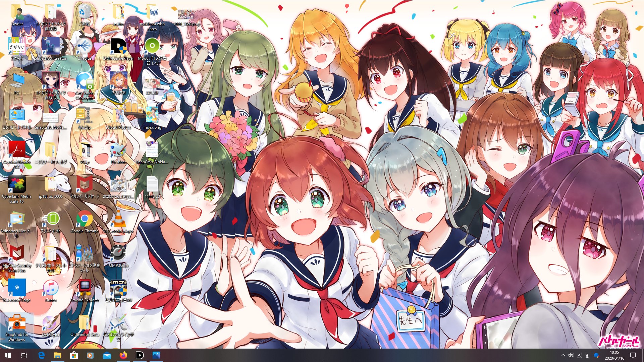
Task: Toggle the IME input mode indicator
Action: (x=587, y=355)
